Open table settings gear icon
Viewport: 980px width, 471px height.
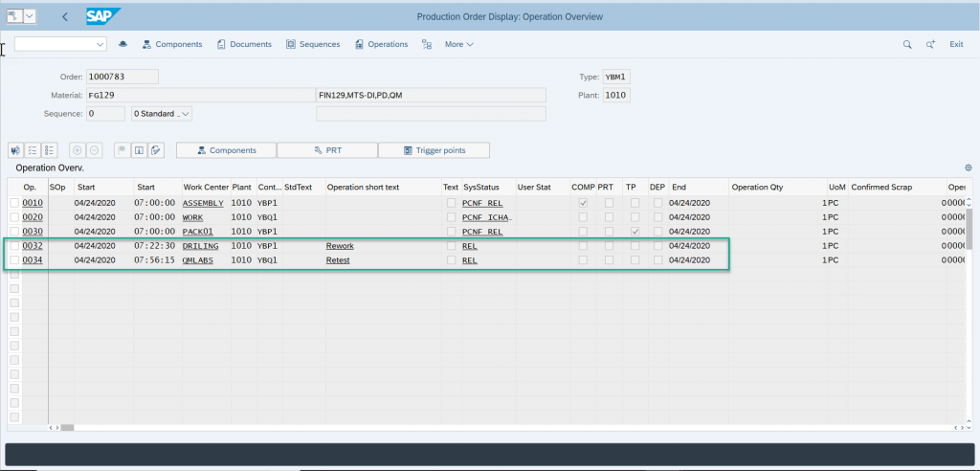tap(969, 168)
